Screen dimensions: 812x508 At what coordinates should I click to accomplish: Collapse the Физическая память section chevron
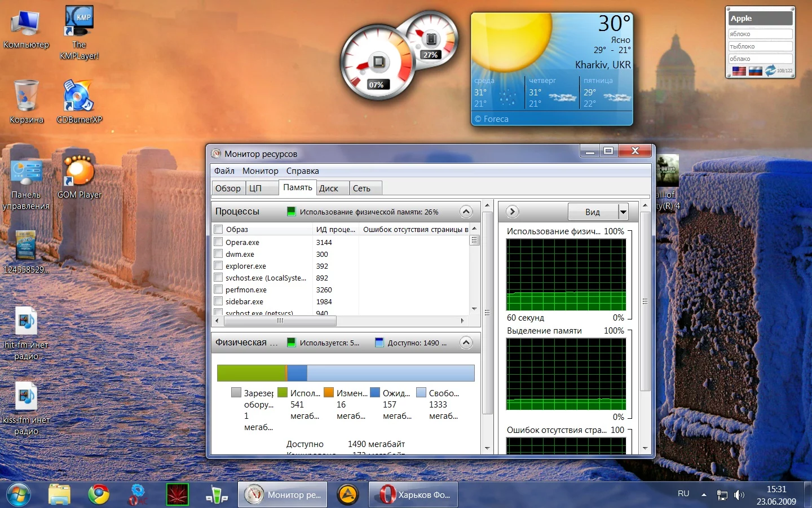pyautogui.click(x=466, y=343)
